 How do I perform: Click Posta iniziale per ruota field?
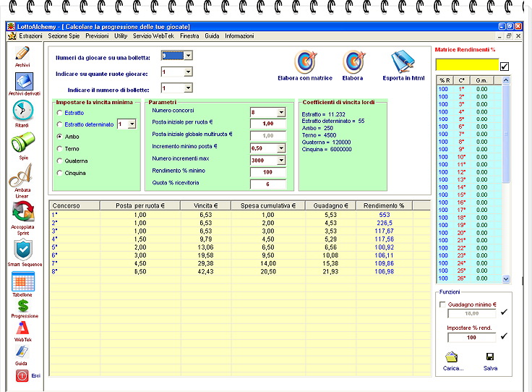tap(268, 124)
